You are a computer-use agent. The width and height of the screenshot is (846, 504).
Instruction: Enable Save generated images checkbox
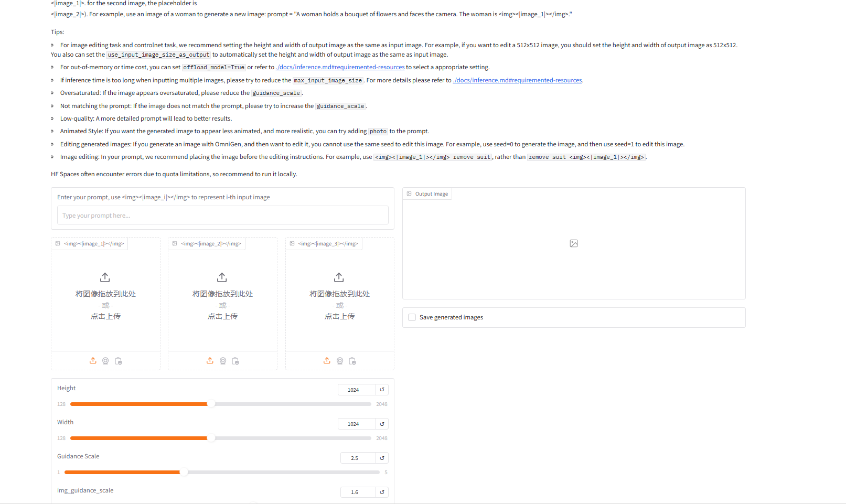point(412,317)
